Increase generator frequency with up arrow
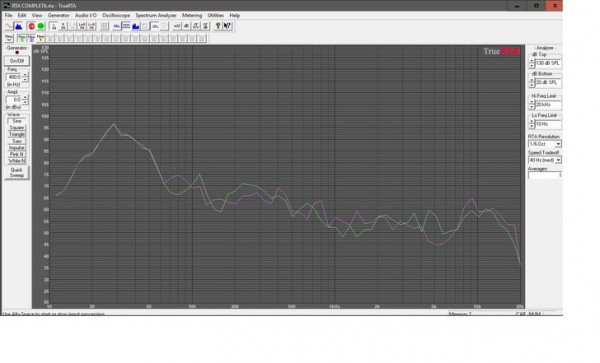The image size is (600, 363). (x=25, y=75)
